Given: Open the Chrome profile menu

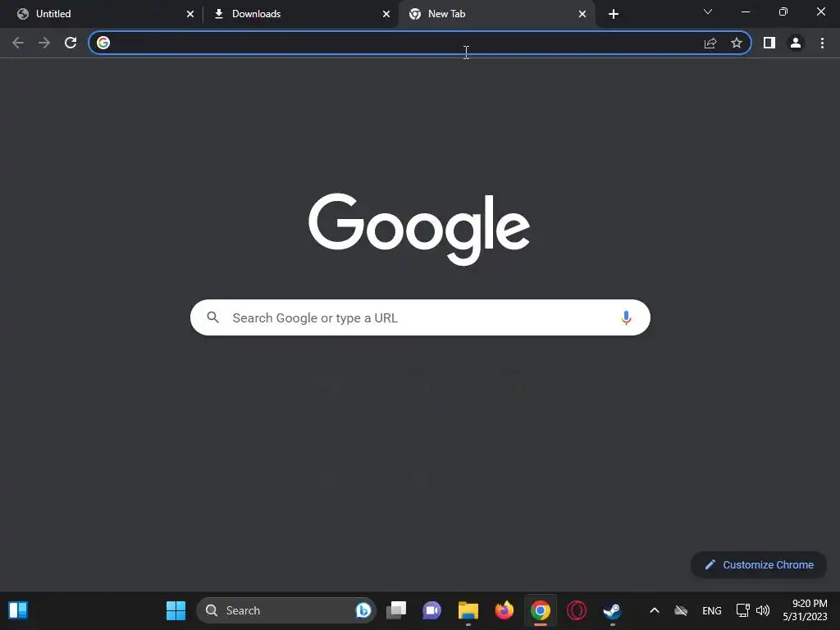Looking at the screenshot, I should click(796, 43).
